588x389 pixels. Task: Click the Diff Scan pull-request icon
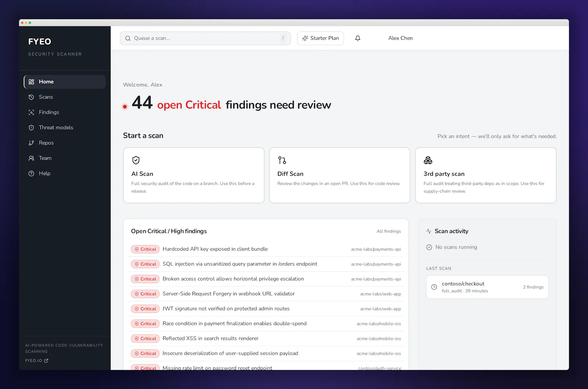click(x=282, y=160)
